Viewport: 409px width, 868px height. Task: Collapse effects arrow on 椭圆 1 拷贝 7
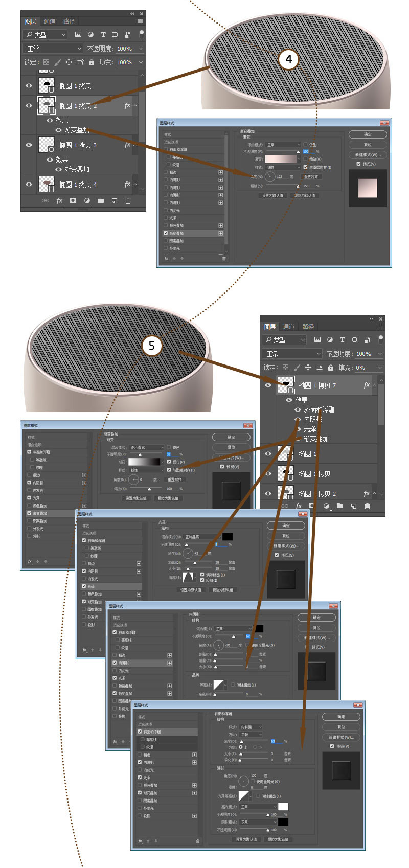(x=375, y=385)
